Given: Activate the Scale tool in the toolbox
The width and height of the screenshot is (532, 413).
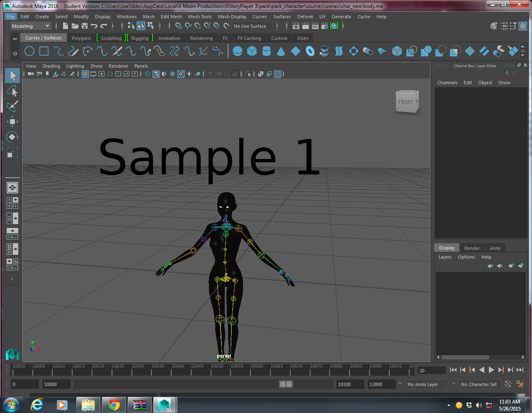Looking at the screenshot, I should click(12, 152).
